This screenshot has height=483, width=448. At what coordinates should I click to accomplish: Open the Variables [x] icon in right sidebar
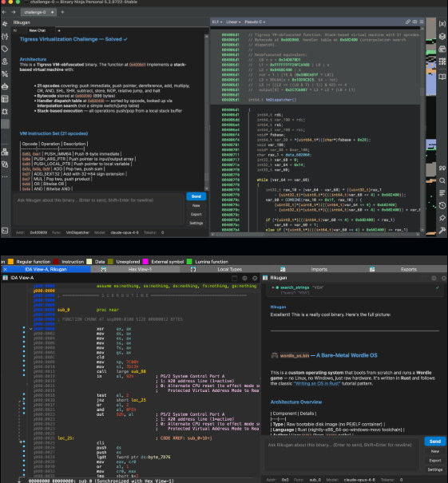point(442,24)
